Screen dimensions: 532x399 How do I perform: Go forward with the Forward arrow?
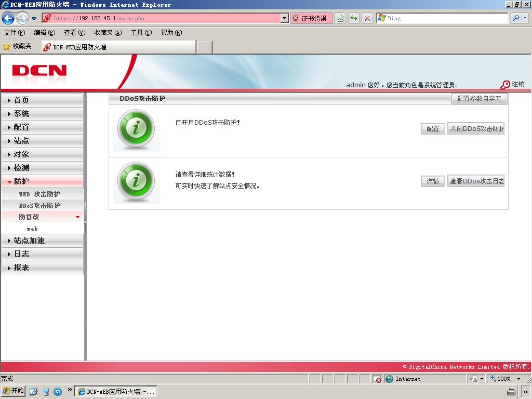coord(22,18)
